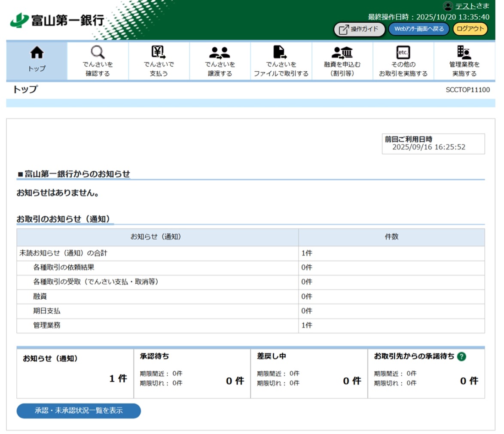Select the yen payment icon でんさいで支払う
The width and height of the screenshot is (504, 434).
point(159,52)
